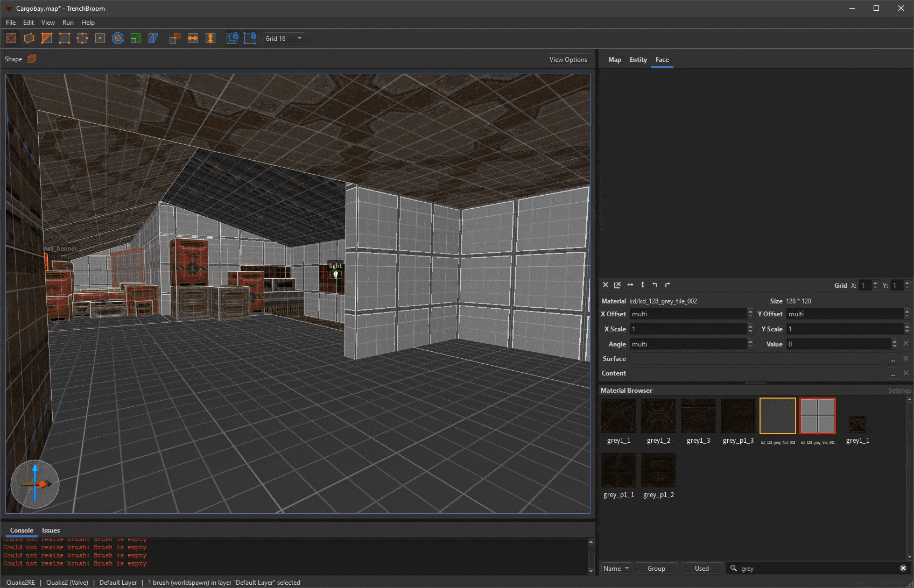The height and width of the screenshot is (588, 914).
Task: Activate the green Scale tool
Action: [136, 38]
